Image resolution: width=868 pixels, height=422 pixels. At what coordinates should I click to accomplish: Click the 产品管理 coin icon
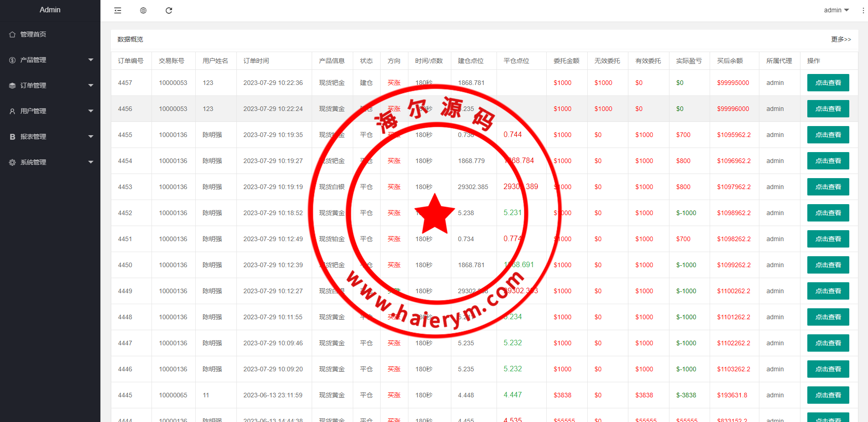12,60
